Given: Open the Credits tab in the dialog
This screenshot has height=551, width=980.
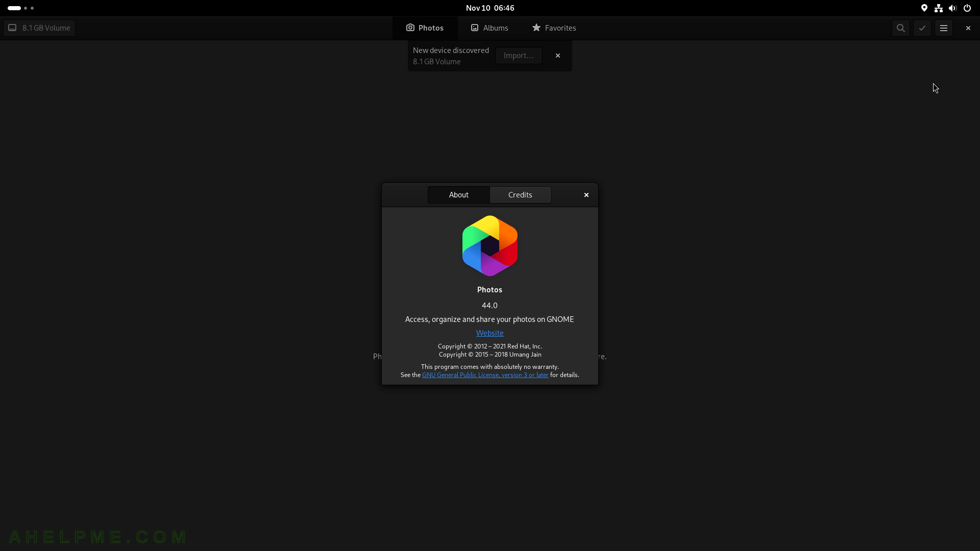Looking at the screenshot, I should click(x=520, y=195).
